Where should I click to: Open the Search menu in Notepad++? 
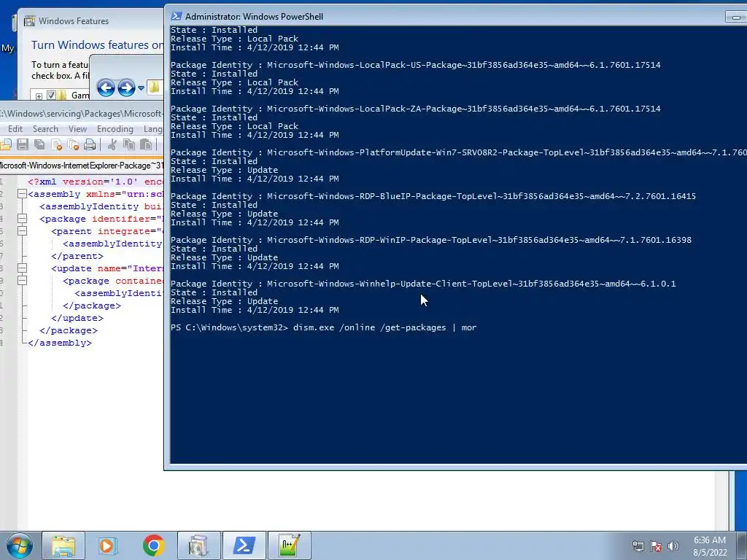(45, 129)
